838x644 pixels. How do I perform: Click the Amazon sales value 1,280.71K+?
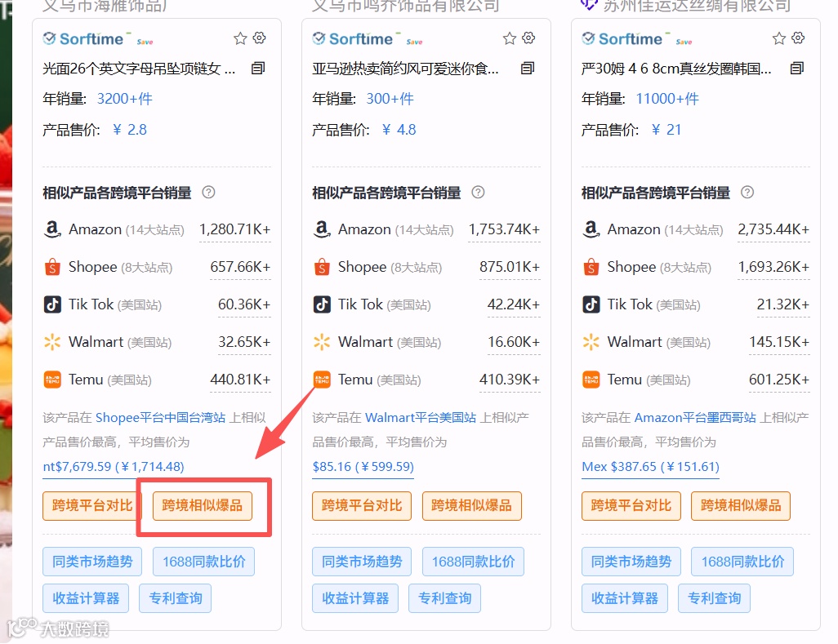[234, 229]
